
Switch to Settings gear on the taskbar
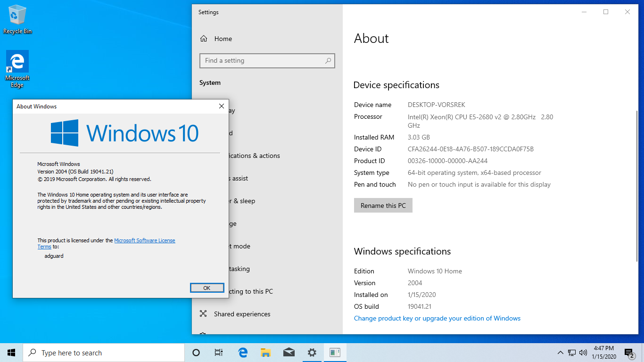tap(312, 353)
